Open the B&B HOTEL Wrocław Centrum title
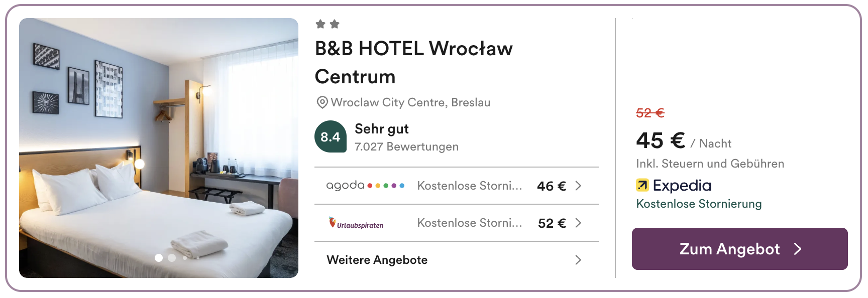 pyautogui.click(x=414, y=63)
